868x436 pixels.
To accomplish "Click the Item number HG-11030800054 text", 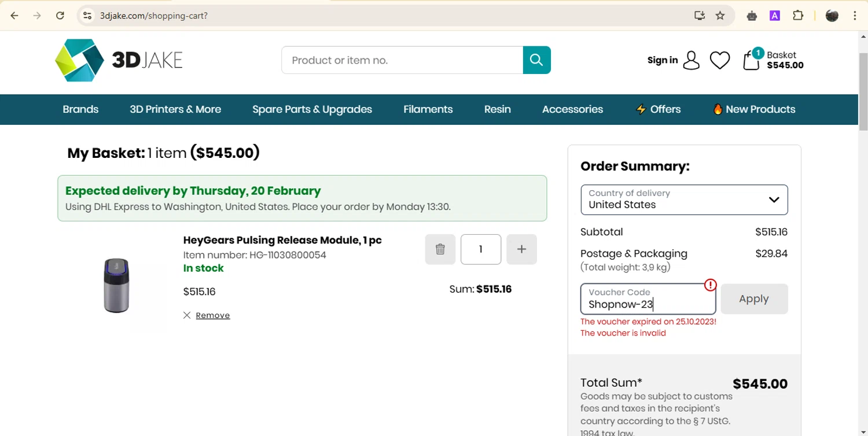I will (x=255, y=255).
